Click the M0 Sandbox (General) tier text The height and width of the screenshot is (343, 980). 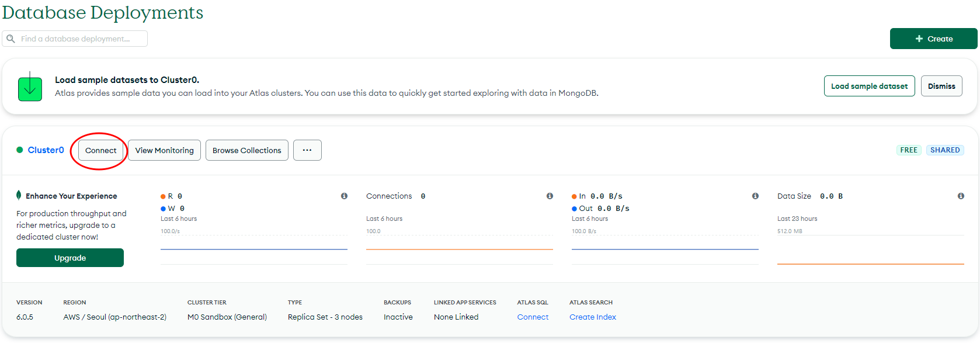pyautogui.click(x=227, y=317)
